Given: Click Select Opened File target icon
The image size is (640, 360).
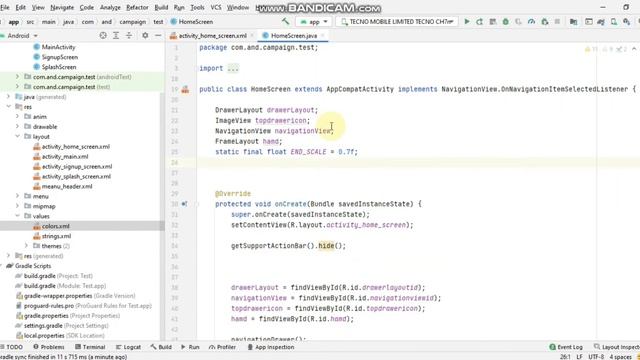Looking at the screenshot, I should coord(103,36).
